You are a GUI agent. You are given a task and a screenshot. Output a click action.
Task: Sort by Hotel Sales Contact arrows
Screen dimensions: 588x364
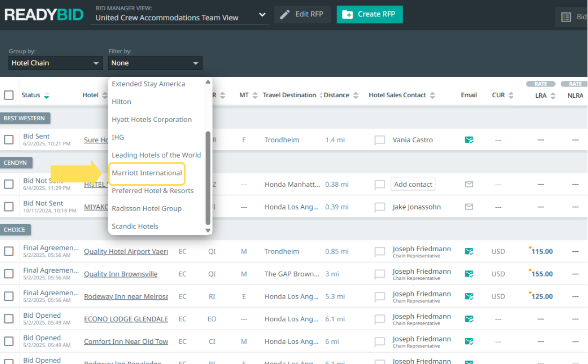click(x=433, y=95)
